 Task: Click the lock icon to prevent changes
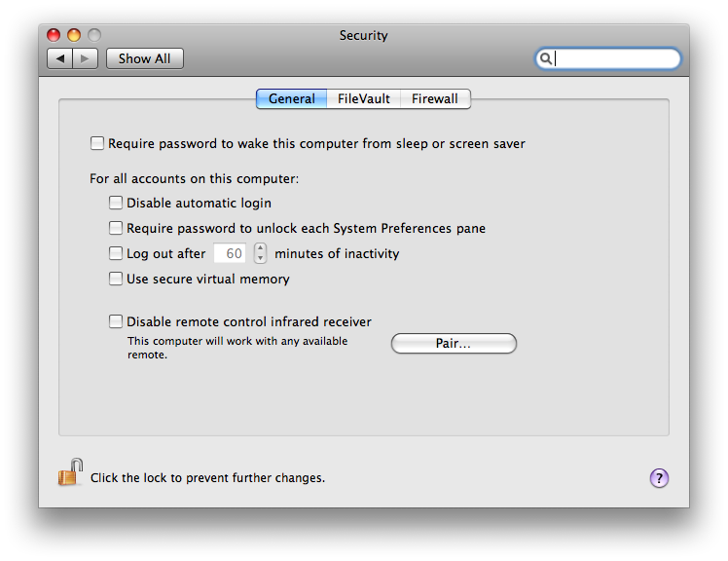pos(70,473)
